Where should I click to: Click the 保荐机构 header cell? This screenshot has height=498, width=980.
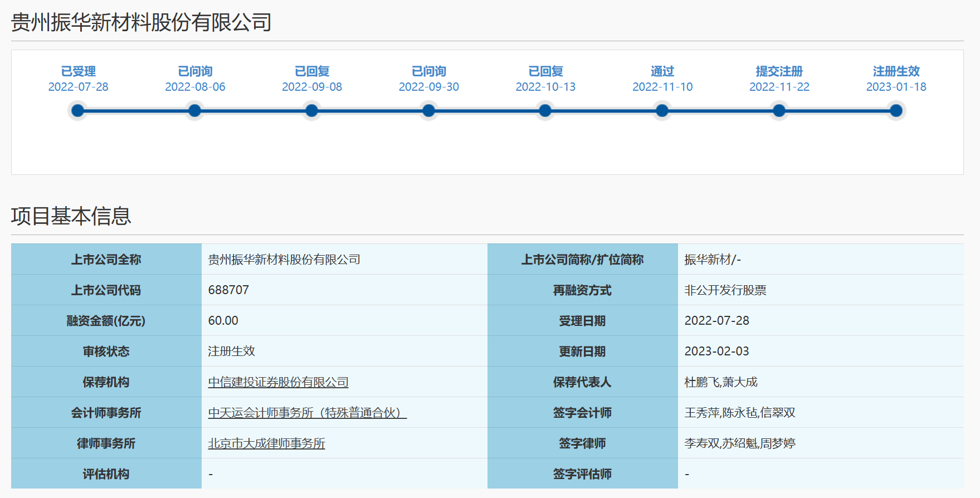coord(106,382)
